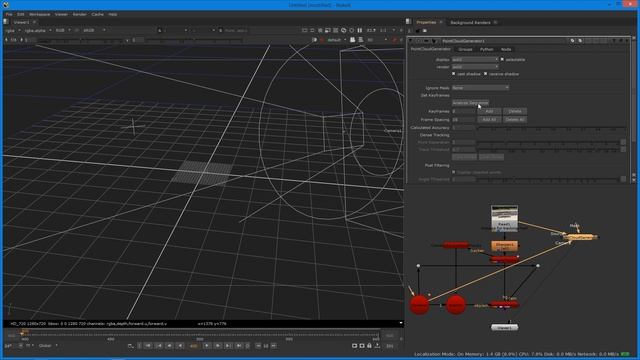This screenshot has width=640, height=360.
Task: Step forward one frame
Action: click(218, 346)
